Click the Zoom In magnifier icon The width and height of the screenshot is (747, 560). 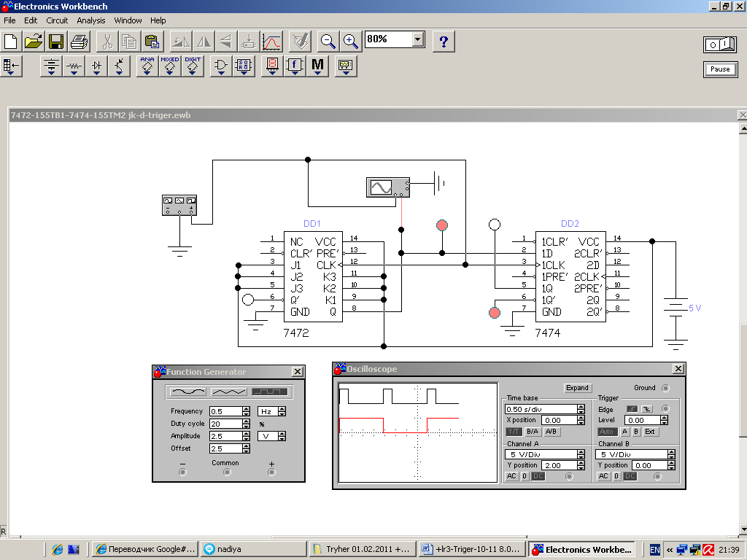351,41
